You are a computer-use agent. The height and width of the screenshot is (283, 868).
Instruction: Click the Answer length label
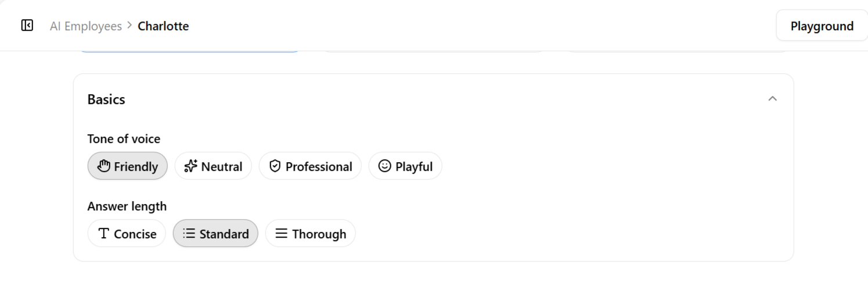(127, 206)
